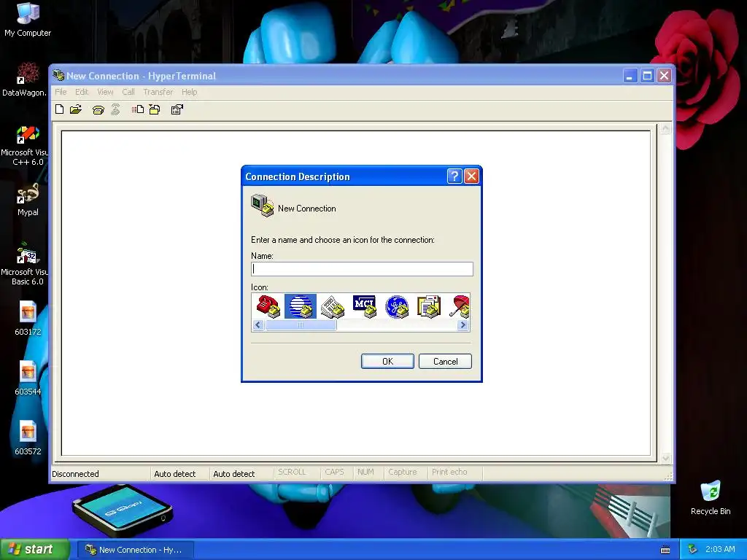Click the New Connection taskbar button
The height and width of the screenshot is (560, 747).
[135, 550]
